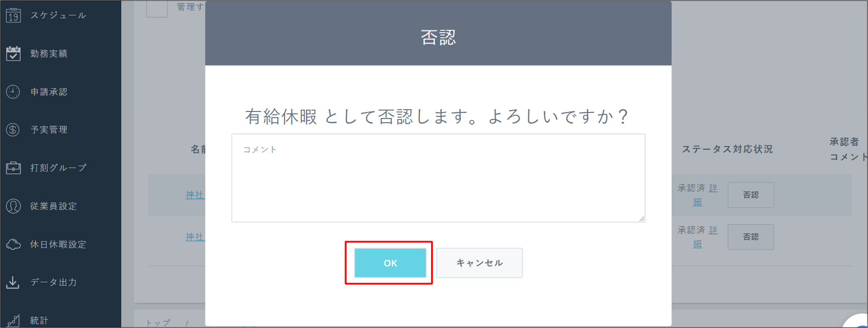The width and height of the screenshot is (868, 328).
Task: Open the スケジュール menu entry
Action: coord(57,15)
